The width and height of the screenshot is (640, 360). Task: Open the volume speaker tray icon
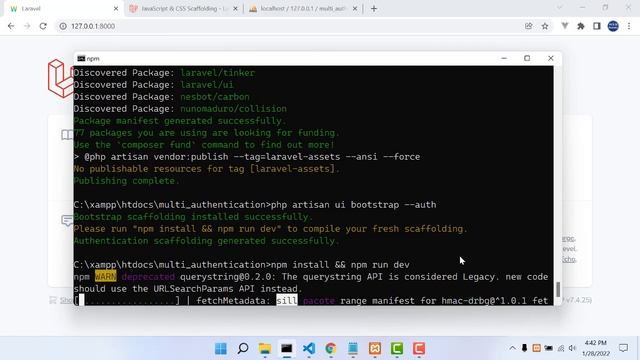[572, 348]
